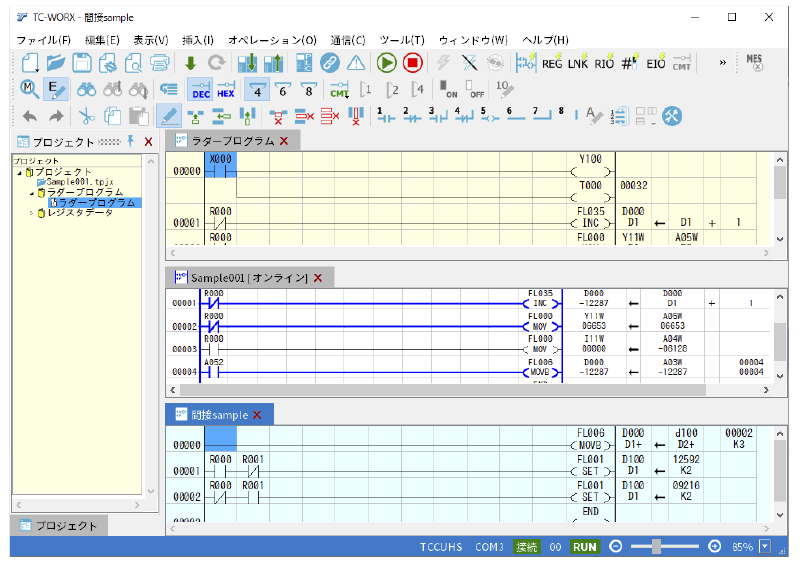This screenshot has width=800, height=562.
Task: Toggle the CMT comment display icon
Action: 339,89
